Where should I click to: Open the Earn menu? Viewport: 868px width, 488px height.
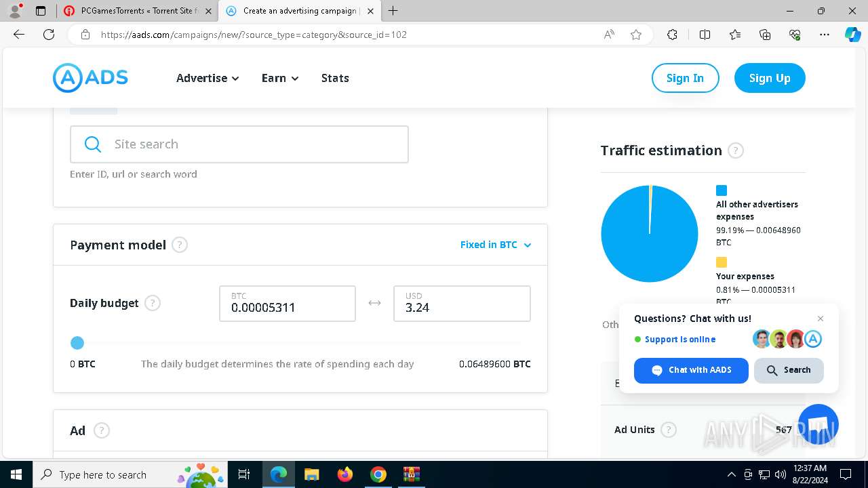[280, 78]
